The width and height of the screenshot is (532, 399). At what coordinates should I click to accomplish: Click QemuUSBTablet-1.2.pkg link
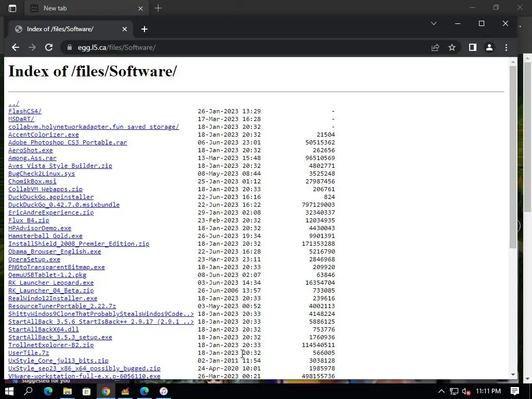point(47,275)
